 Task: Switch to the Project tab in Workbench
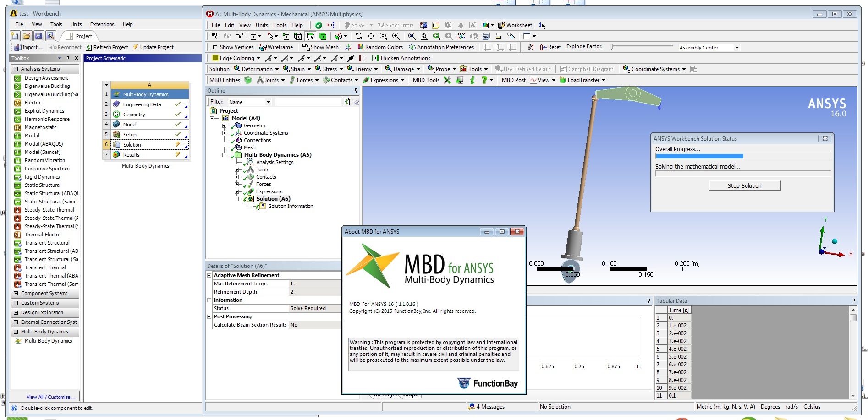pyautogui.click(x=79, y=36)
